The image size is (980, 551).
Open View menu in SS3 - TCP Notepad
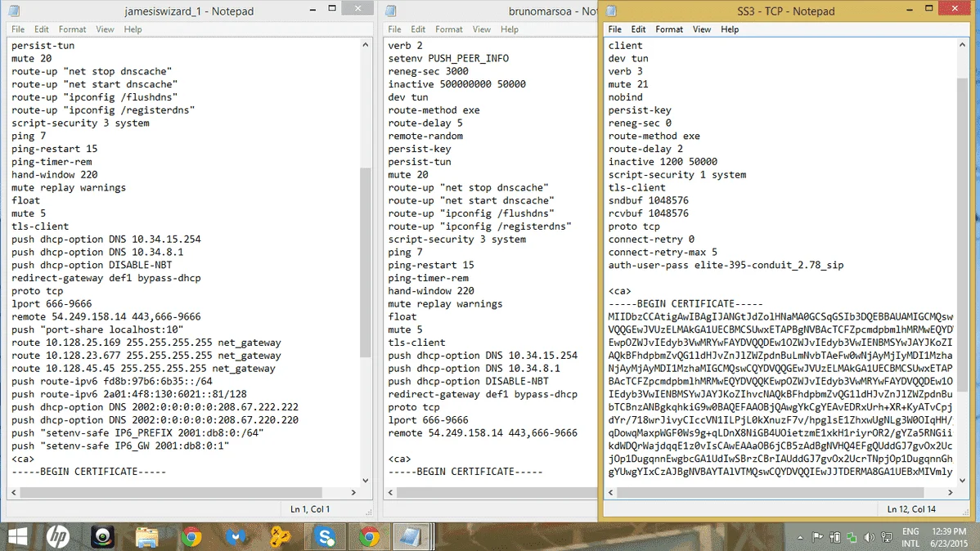tap(701, 29)
